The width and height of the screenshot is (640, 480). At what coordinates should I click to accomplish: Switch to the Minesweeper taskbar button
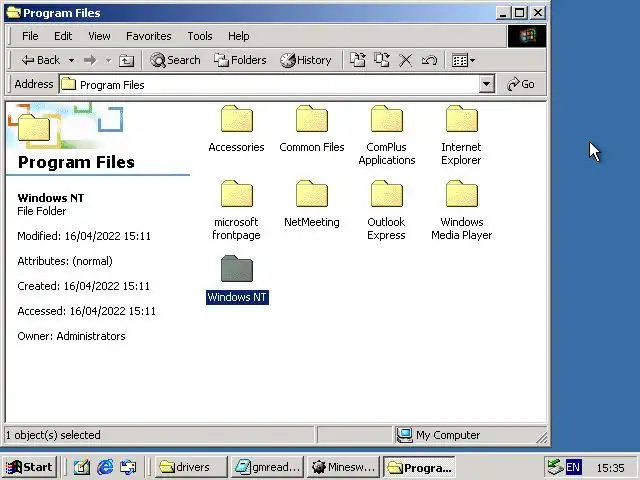click(344, 467)
